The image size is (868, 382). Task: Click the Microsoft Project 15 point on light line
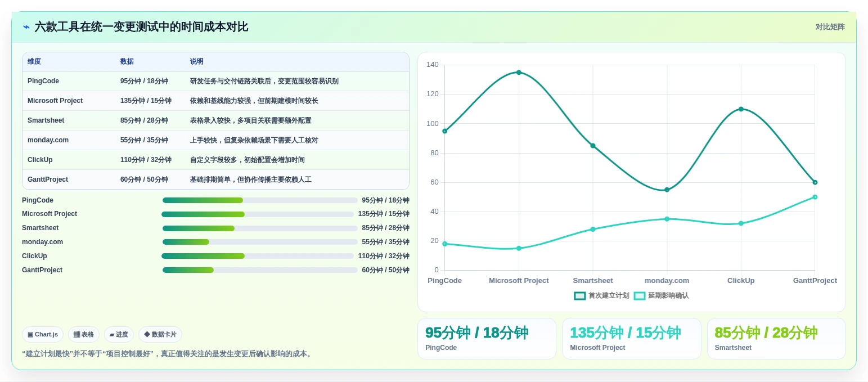[x=519, y=248]
